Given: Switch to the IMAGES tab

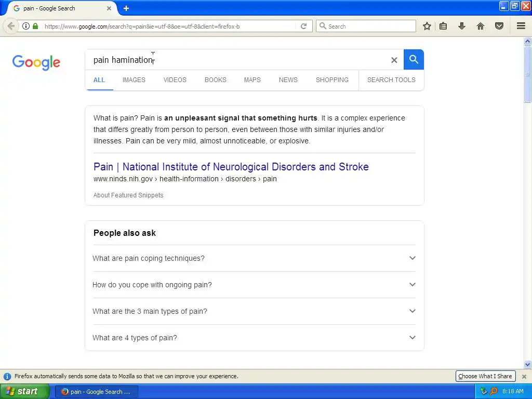Looking at the screenshot, I should pyautogui.click(x=134, y=80).
